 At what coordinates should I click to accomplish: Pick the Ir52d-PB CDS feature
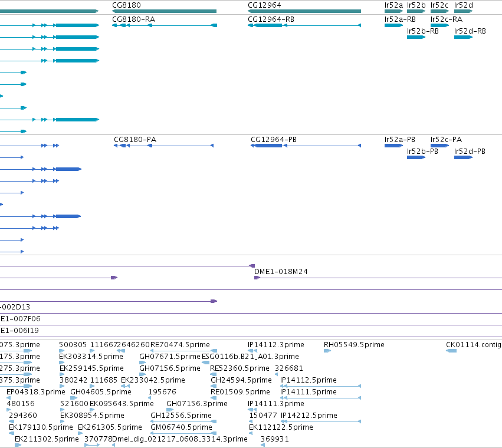tap(463, 157)
